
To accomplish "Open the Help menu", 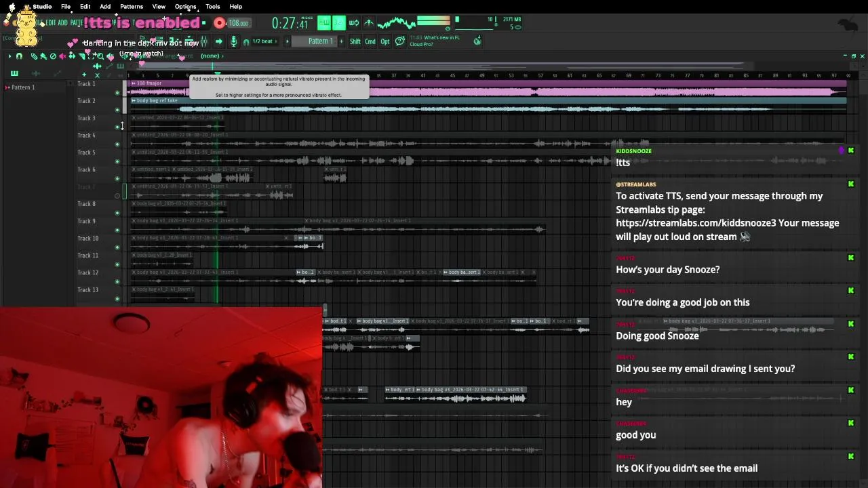I will (236, 7).
